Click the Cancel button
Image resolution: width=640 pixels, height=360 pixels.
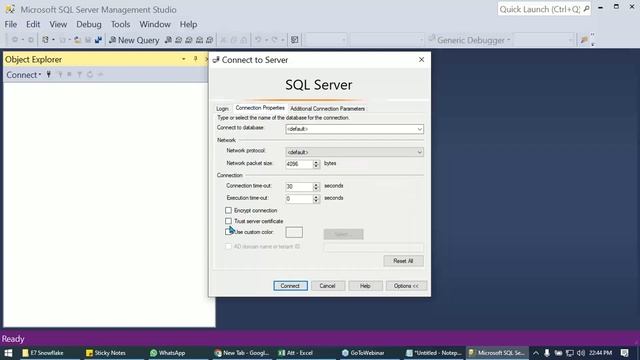pos(327,286)
